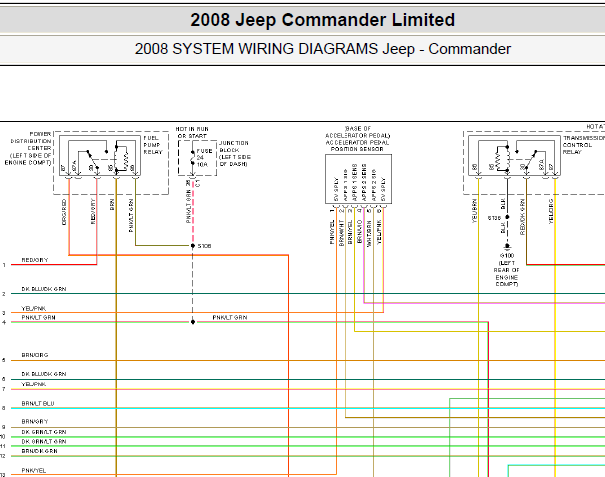This screenshot has height=477, width=605.
Task: Click "DK BLU/DK GRN" label on row 2
Action: click(x=44, y=289)
